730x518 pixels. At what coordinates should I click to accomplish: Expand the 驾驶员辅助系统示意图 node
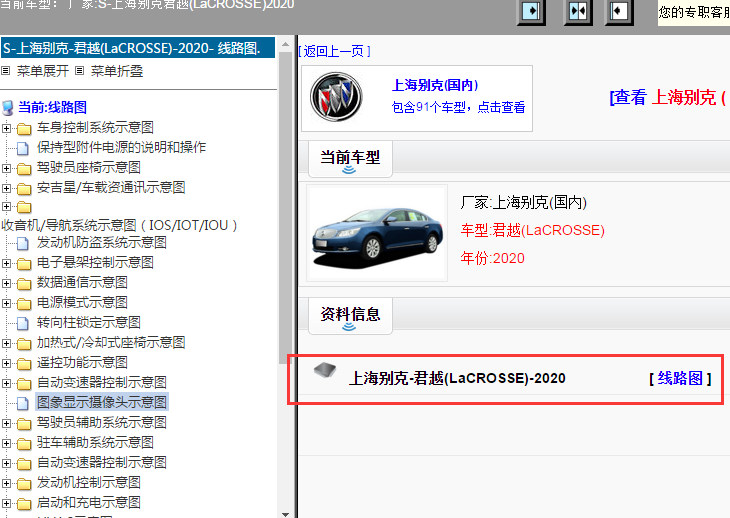[x=6, y=424]
